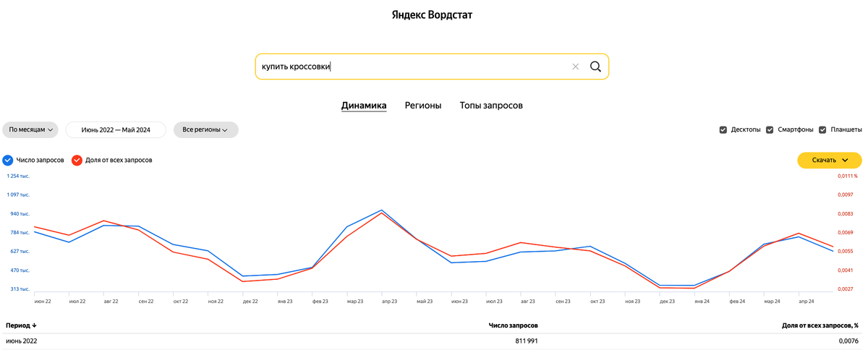
Task: Click the окт 23 x-axis label
Action: (x=597, y=301)
